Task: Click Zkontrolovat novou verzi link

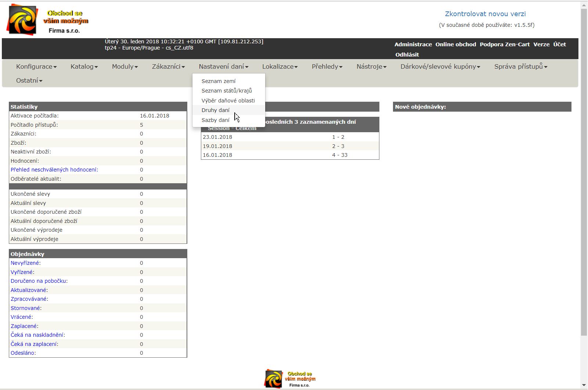Action: point(485,14)
